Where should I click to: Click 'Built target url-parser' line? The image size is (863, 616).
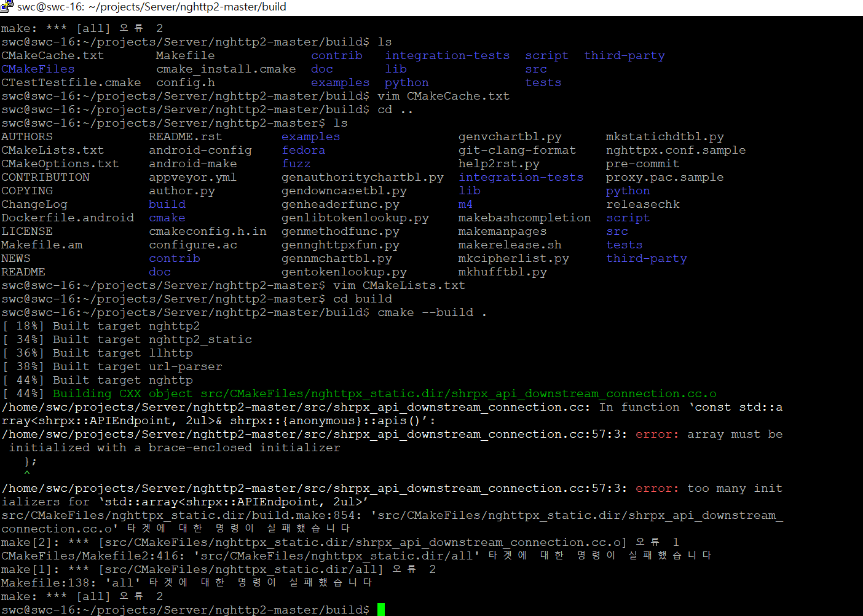point(138,366)
